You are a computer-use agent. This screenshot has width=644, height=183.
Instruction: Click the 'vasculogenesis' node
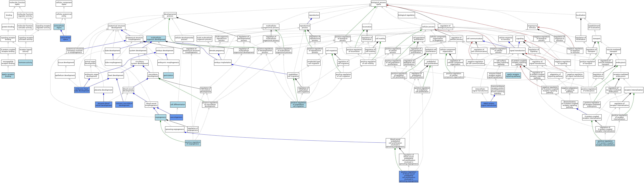pyautogui.click(x=176, y=117)
